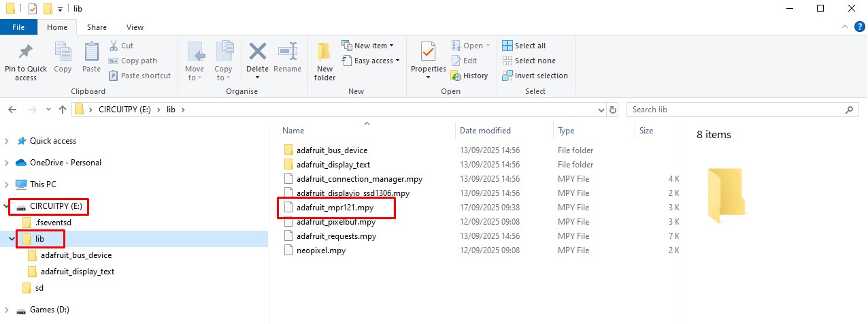Click the Copy icon in Clipboard group

[63, 53]
